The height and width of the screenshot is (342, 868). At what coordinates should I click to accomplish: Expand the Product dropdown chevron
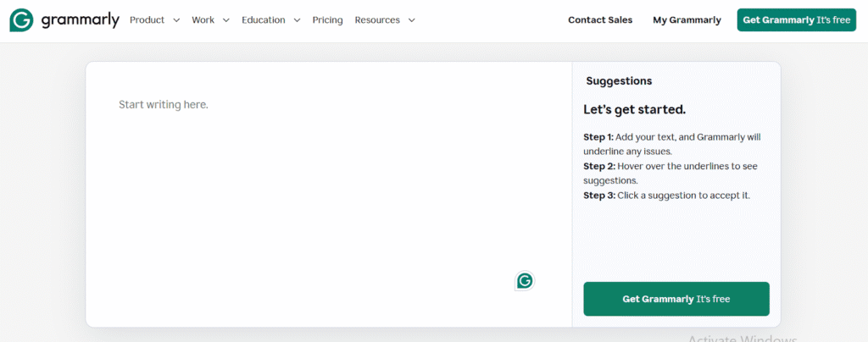pos(176,20)
